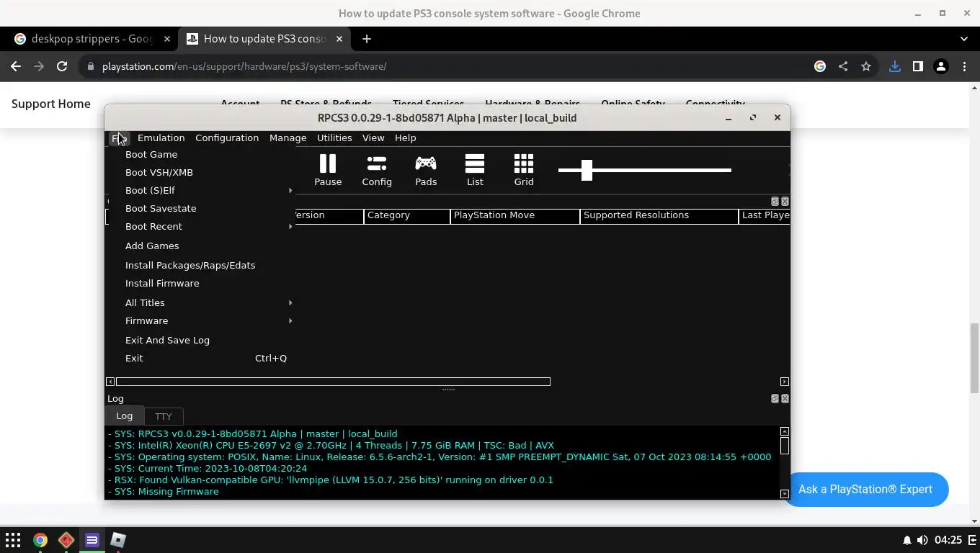This screenshot has height=553, width=980.
Task: Open the Emulation menu
Action: (161, 138)
